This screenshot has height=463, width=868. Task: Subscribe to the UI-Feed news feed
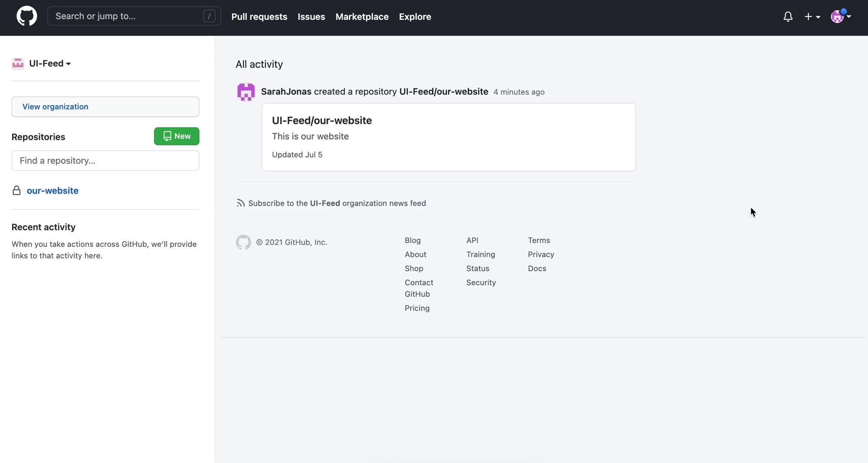(337, 203)
